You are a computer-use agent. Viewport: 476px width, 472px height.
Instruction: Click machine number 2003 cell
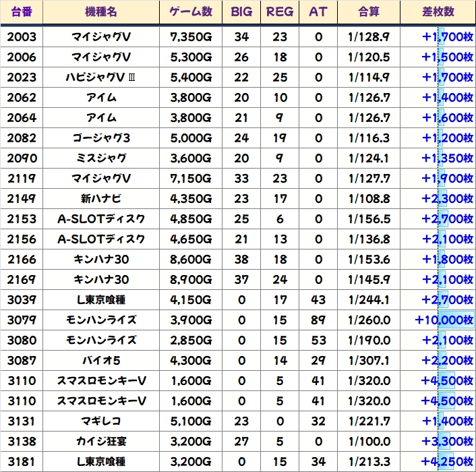(x=22, y=36)
